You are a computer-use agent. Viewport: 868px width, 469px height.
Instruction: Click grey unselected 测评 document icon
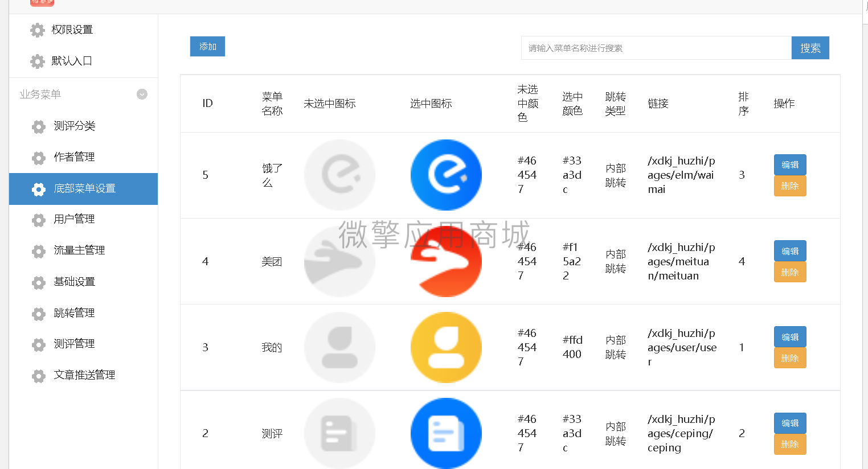339,433
